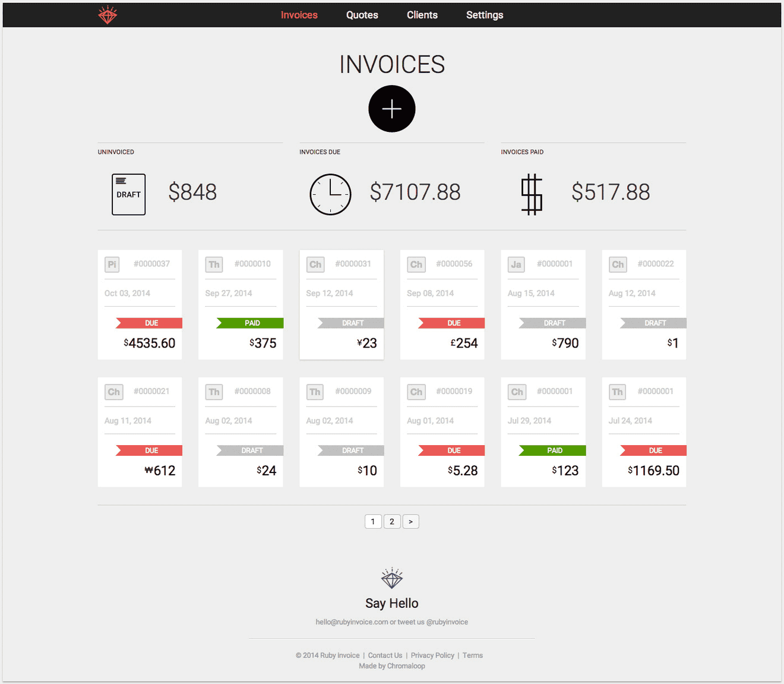Select the $7107.88 invoices due total

pyautogui.click(x=415, y=192)
